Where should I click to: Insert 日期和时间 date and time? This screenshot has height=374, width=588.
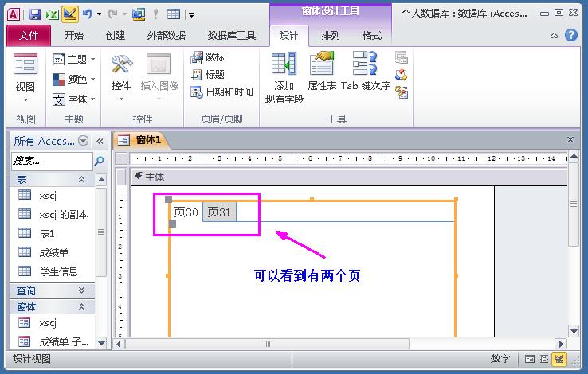click(221, 92)
